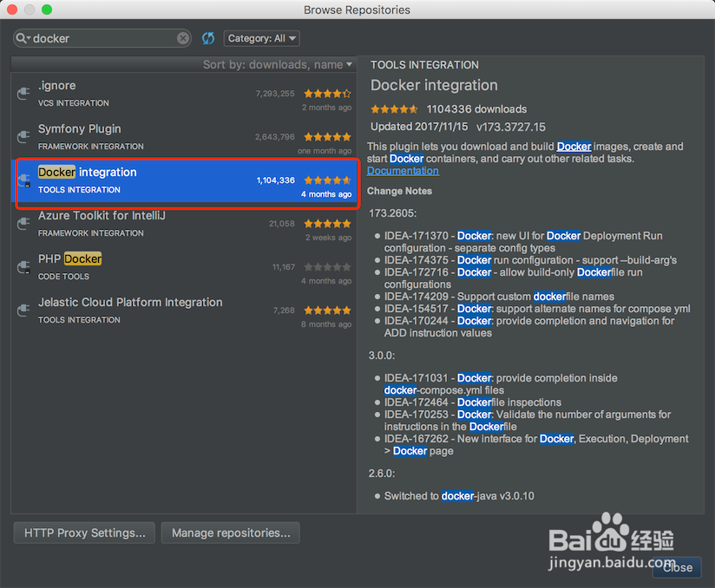715x588 pixels.
Task: Click the Close button
Action: pos(677,567)
